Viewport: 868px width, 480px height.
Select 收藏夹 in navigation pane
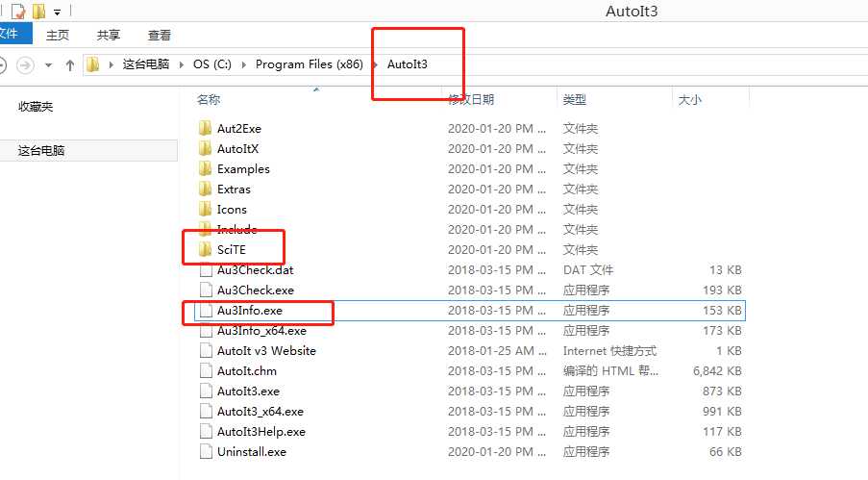pos(36,107)
